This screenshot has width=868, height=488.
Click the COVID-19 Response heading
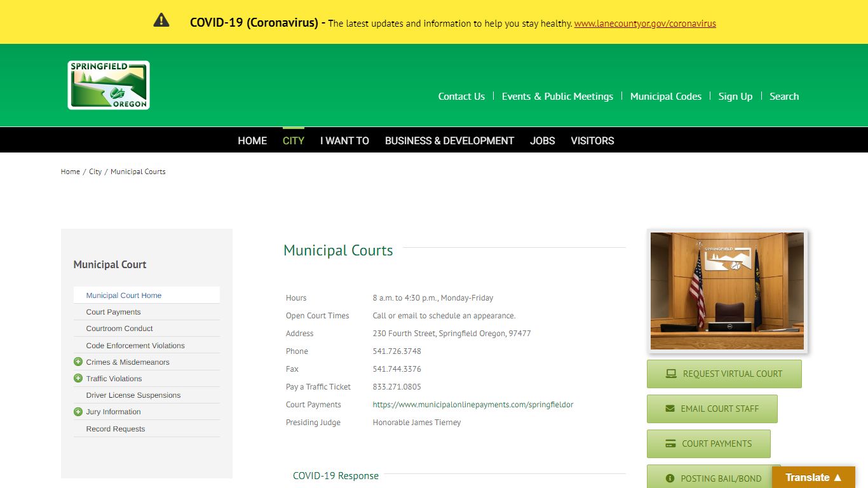(336, 476)
